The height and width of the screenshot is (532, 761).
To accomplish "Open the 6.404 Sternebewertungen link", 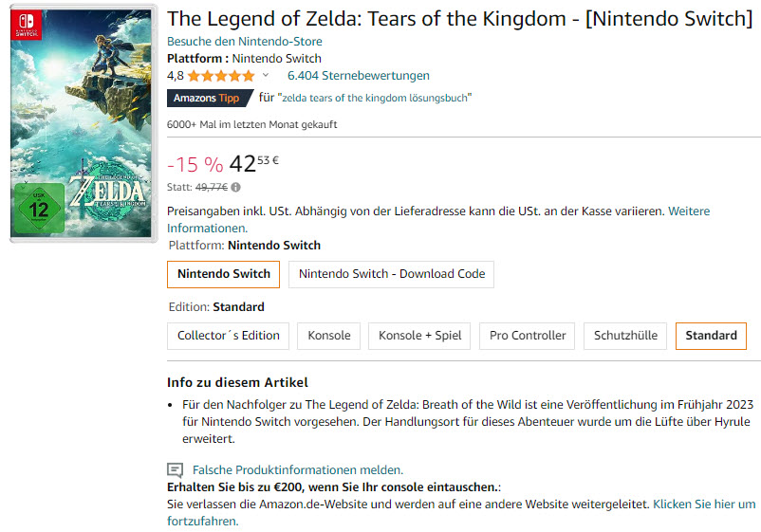I will coord(358,76).
